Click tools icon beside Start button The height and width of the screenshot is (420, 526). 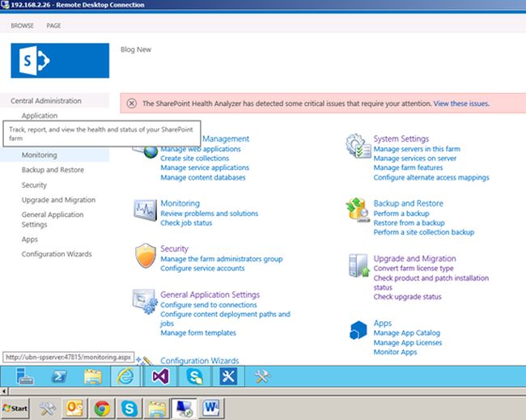pos(47,408)
